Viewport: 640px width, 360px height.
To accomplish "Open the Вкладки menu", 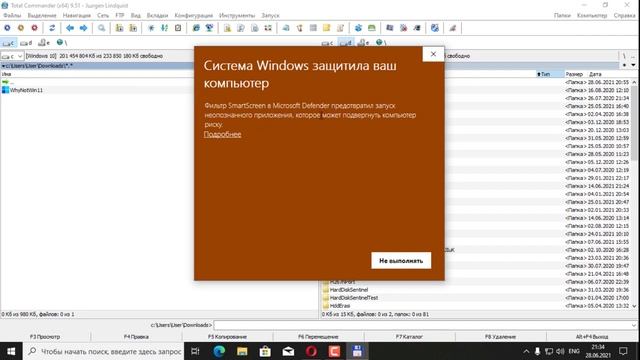I will [x=157, y=15].
